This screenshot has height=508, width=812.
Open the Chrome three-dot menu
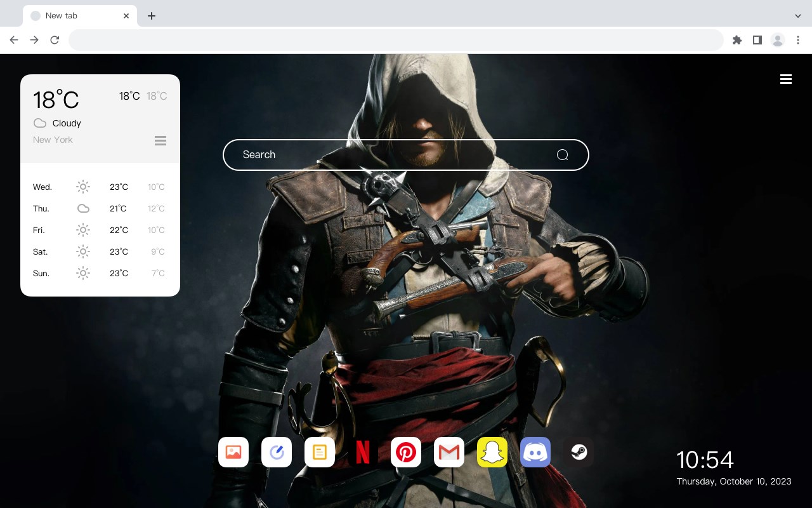[798, 40]
